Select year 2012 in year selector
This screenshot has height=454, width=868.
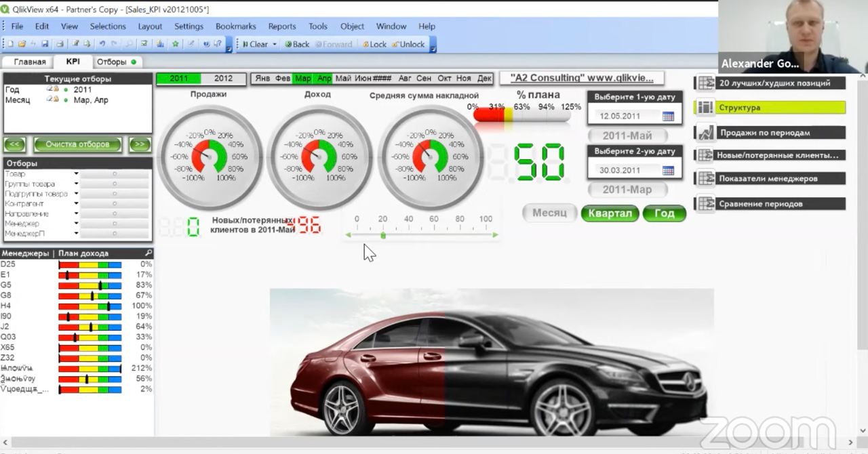223,79
